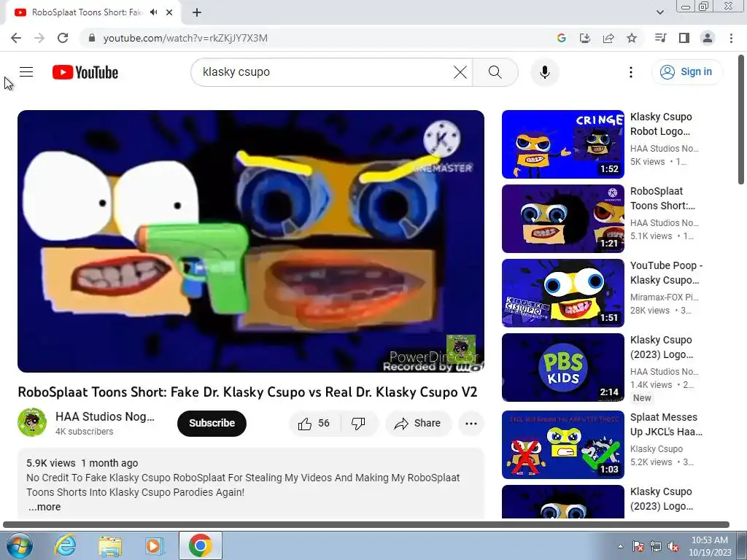Start voice search with microphone icon
The height and width of the screenshot is (560, 747).
point(544,72)
